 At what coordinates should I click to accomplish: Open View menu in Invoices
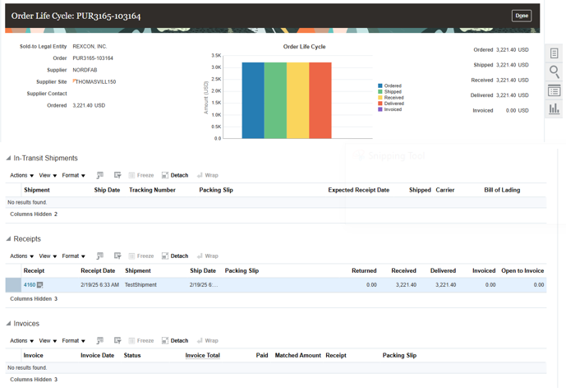tap(48, 341)
